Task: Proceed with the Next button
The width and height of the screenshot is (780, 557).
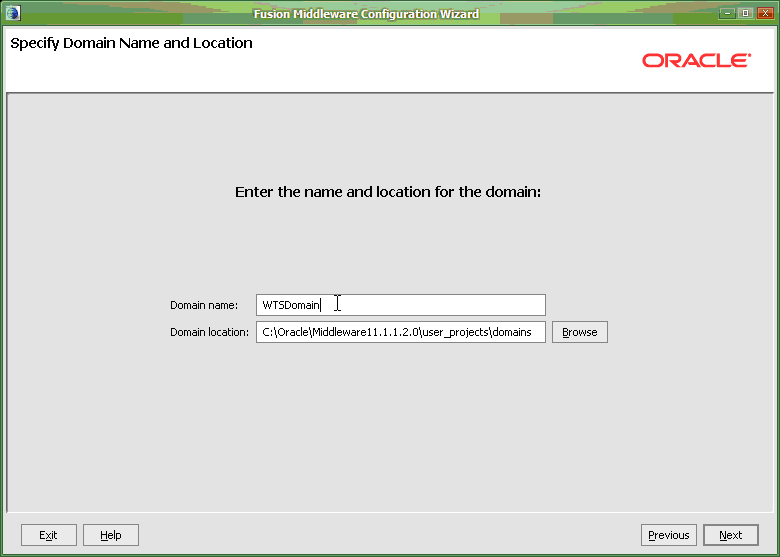Action: click(730, 535)
